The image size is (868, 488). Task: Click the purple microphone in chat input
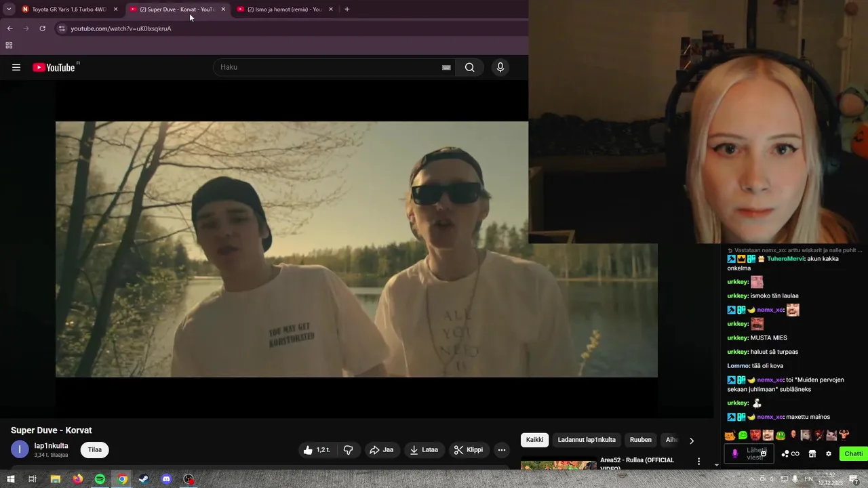734,454
